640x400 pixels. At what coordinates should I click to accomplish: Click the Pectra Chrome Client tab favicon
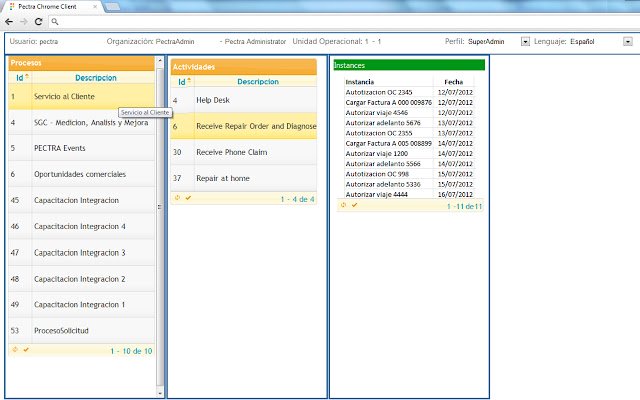point(12,7)
